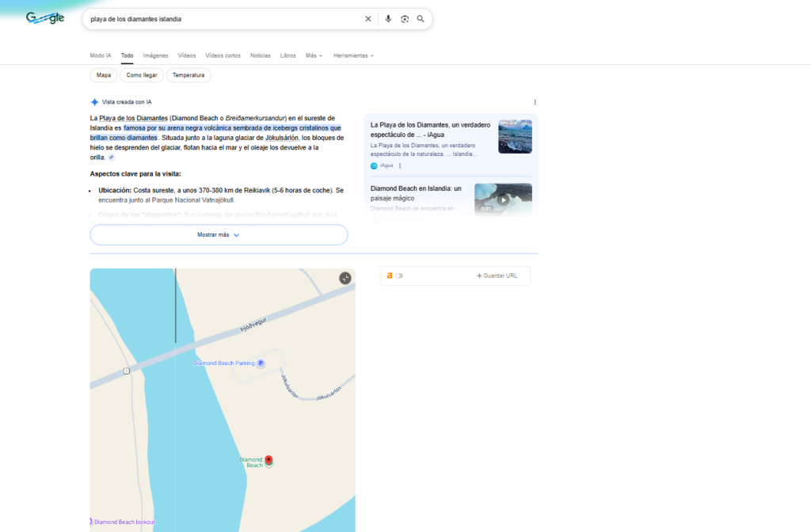Click the 'Como llegar' chip

click(x=142, y=75)
